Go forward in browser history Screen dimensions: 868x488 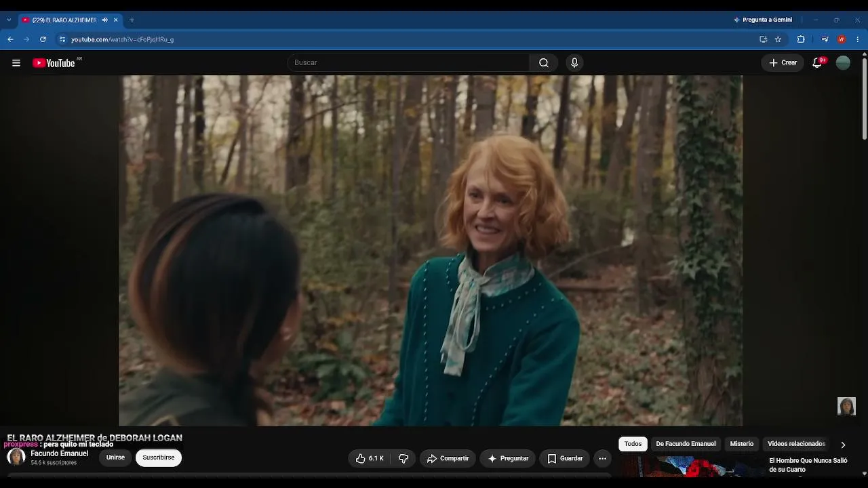pos(26,39)
